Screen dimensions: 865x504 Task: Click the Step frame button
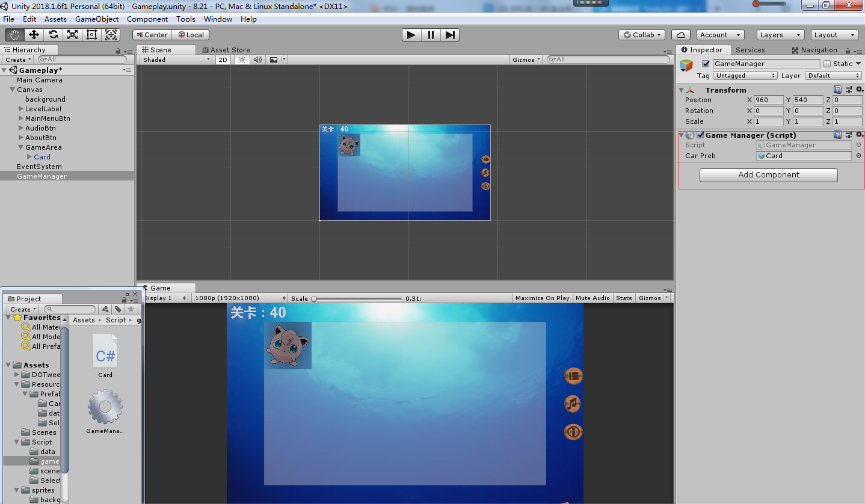tap(450, 35)
